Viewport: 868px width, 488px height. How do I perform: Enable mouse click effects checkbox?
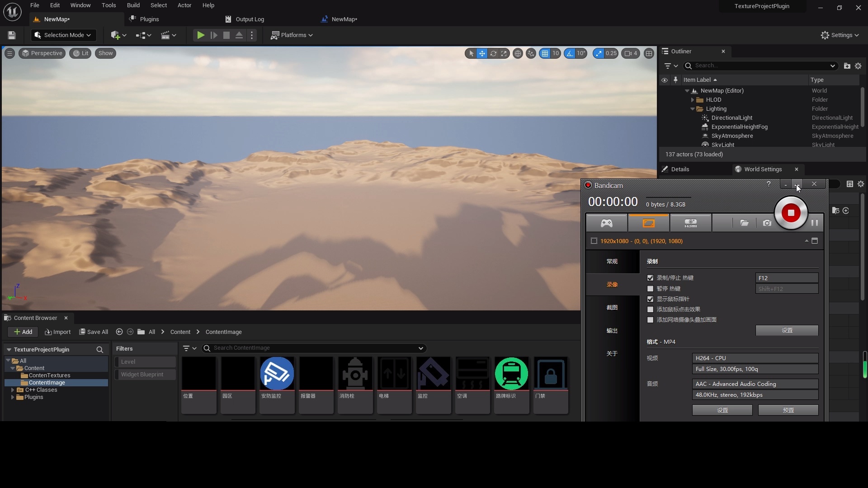click(650, 310)
